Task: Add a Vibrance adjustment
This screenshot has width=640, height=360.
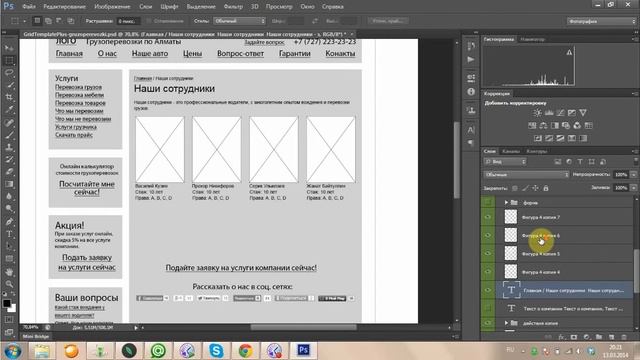Action: [583, 113]
